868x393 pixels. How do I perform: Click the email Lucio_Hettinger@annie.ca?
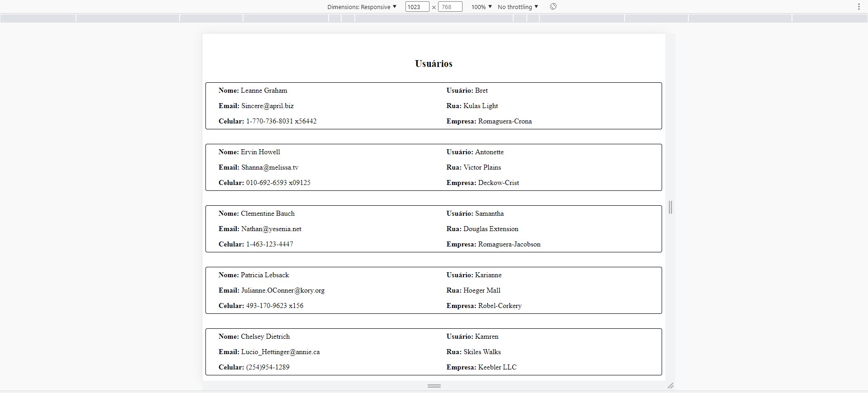(281, 352)
